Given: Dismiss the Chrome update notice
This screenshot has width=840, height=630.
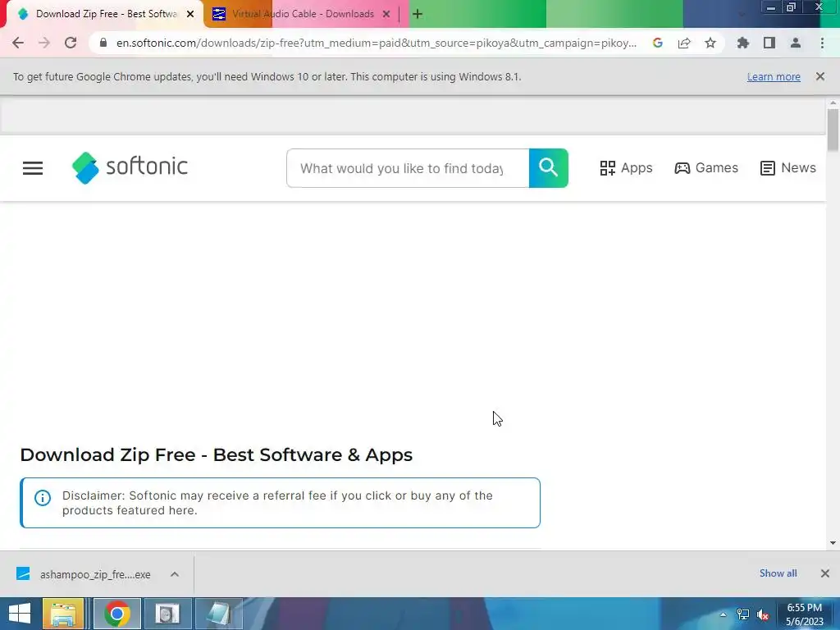Looking at the screenshot, I should tap(820, 76).
